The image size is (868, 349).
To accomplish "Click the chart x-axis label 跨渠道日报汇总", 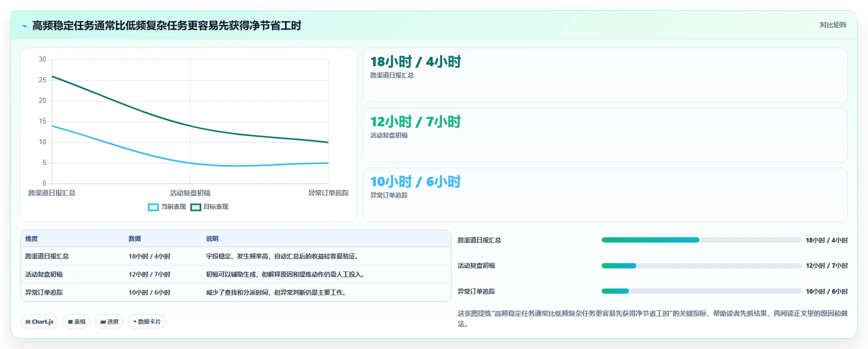I will [x=52, y=193].
